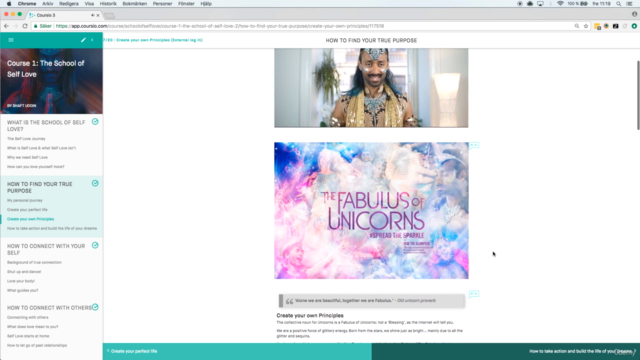Go back with the browser back arrow
Viewport: 640px width, 360px height.
coord(6,26)
